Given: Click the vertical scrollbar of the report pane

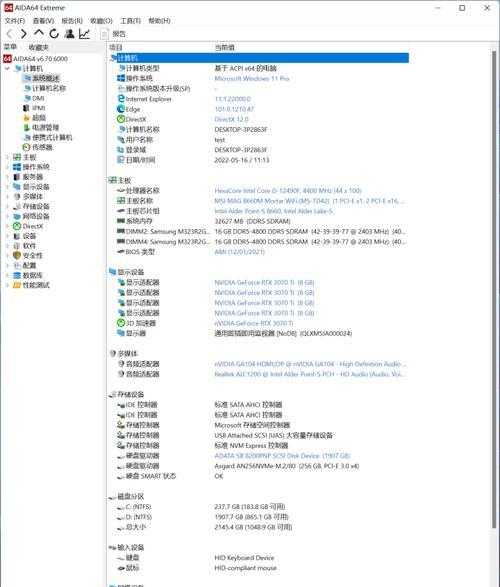Looking at the screenshot, I should point(494,290).
